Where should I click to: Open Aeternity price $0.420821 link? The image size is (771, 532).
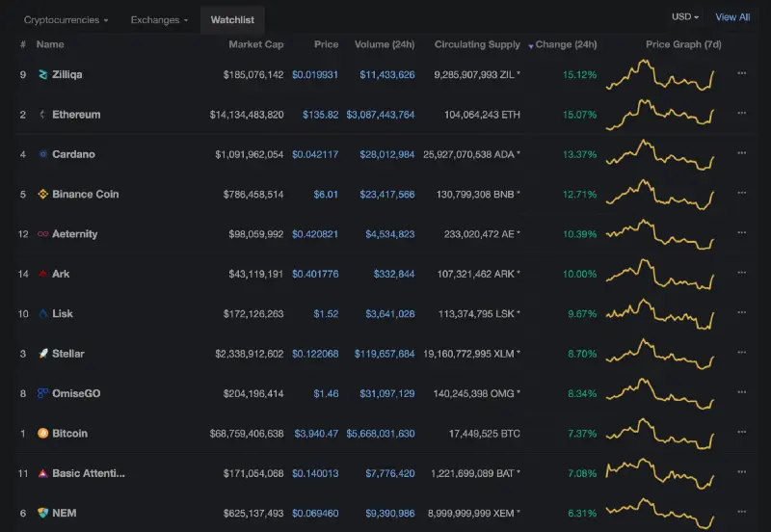pyautogui.click(x=315, y=234)
